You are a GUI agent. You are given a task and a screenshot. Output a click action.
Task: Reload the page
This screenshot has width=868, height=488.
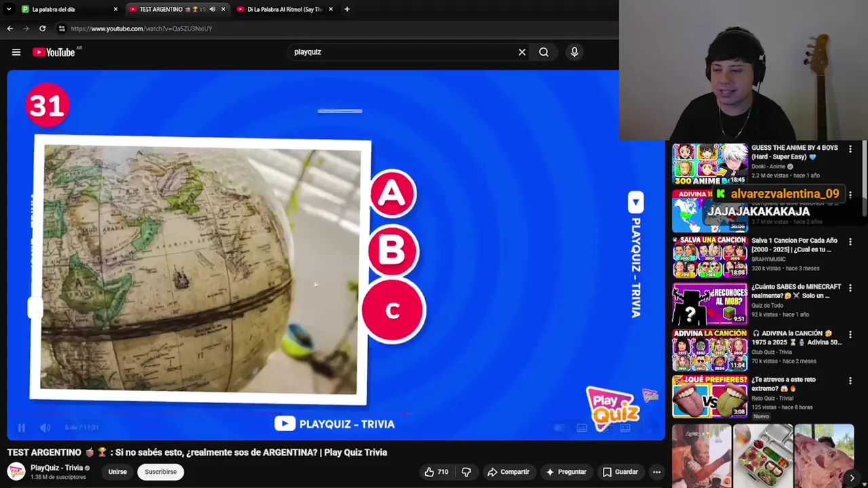[x=42, y=28]
